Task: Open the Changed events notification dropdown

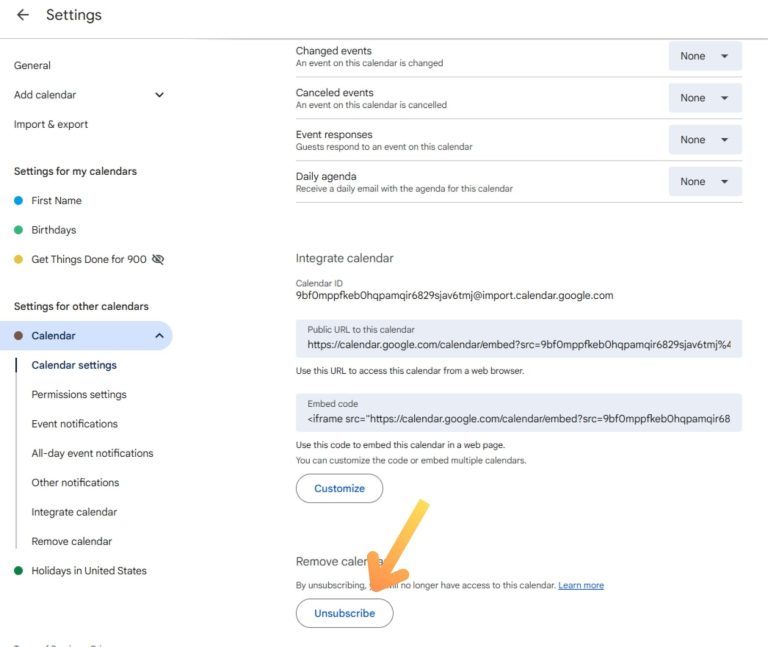Action: click(x=705, y=56)
